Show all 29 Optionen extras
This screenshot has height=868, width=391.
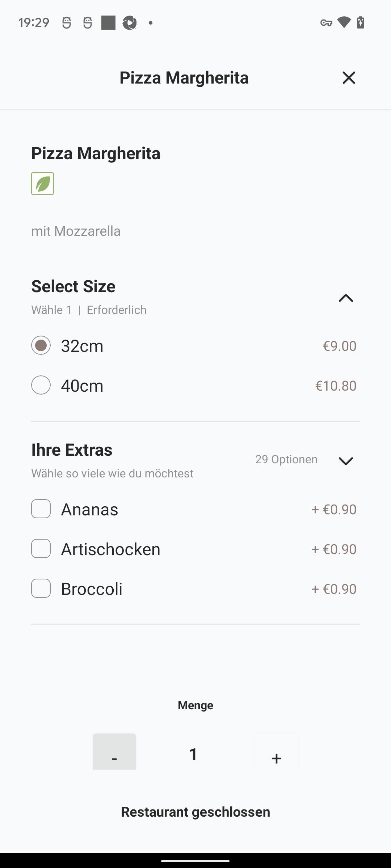tap(286, 459)
